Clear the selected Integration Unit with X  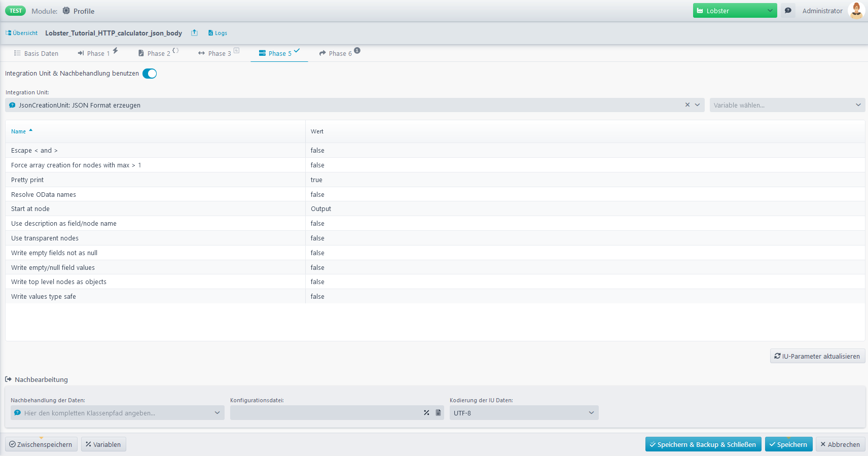click(688, 105)
